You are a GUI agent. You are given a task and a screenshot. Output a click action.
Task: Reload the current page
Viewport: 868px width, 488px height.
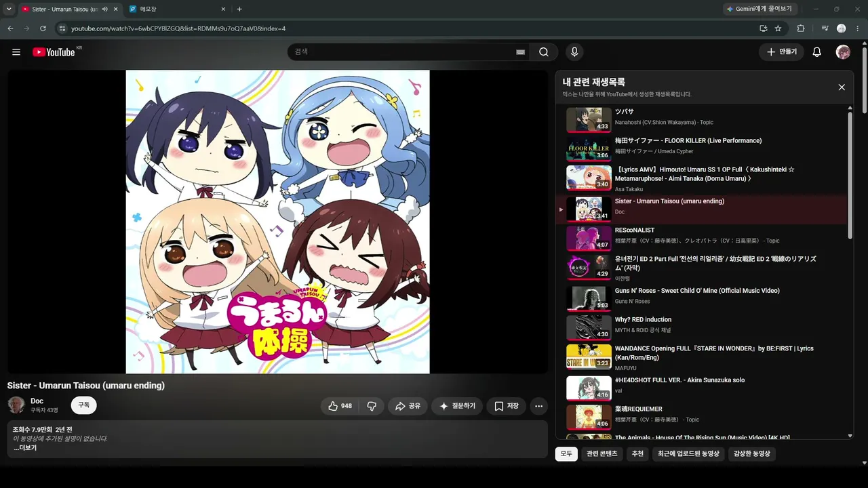pos(43,28)
